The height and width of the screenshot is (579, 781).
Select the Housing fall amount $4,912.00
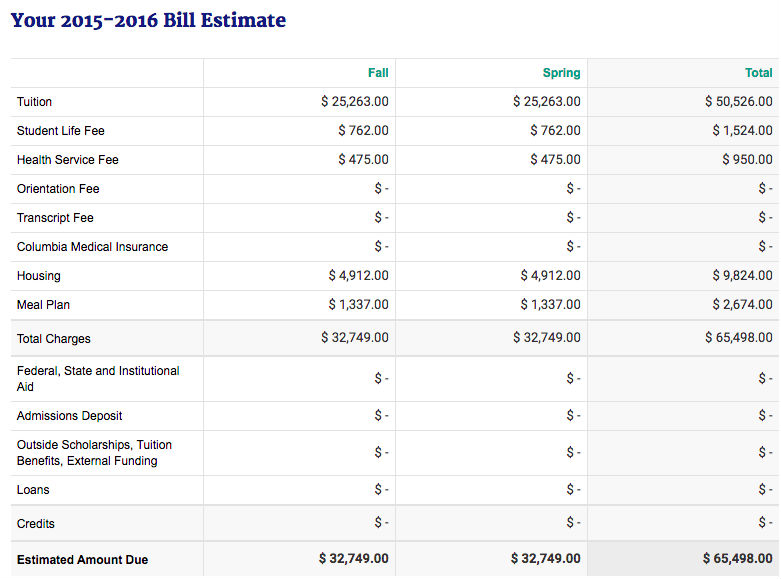click(x=359, y=276)
